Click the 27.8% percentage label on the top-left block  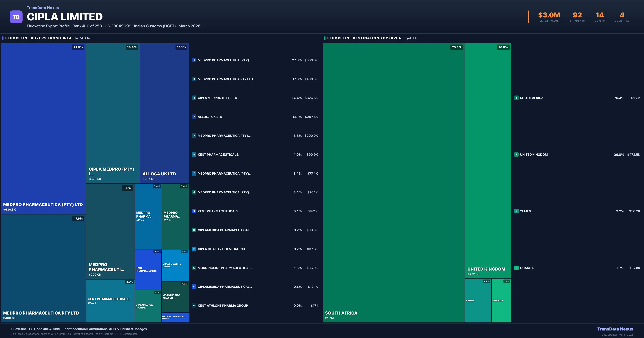(x=78, y=47)
